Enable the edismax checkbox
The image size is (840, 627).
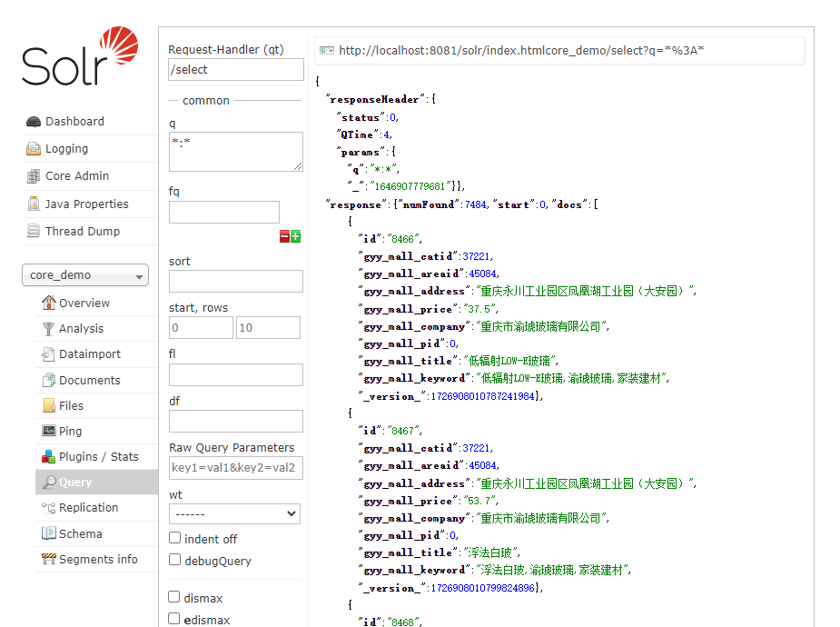pos(174,619)
